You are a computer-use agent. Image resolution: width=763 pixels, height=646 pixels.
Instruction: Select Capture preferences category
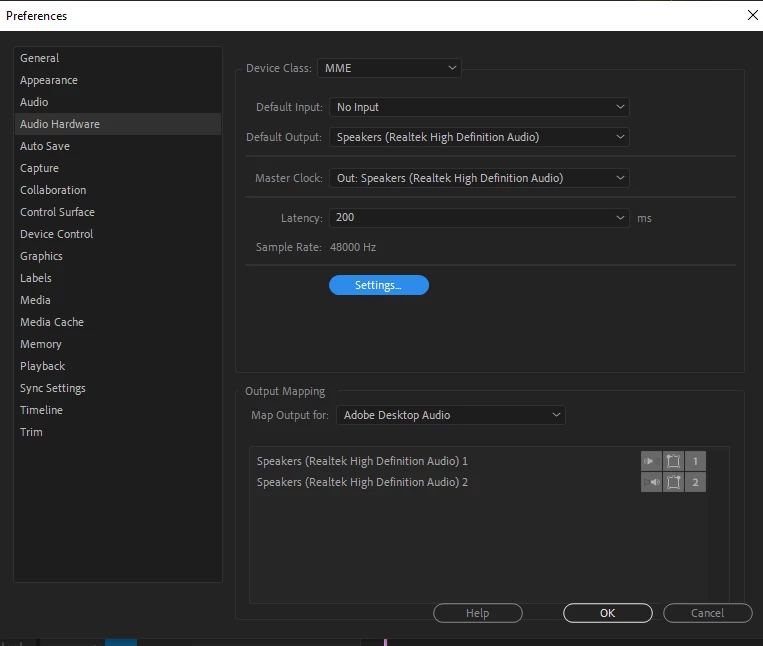(x=118, y=168)
